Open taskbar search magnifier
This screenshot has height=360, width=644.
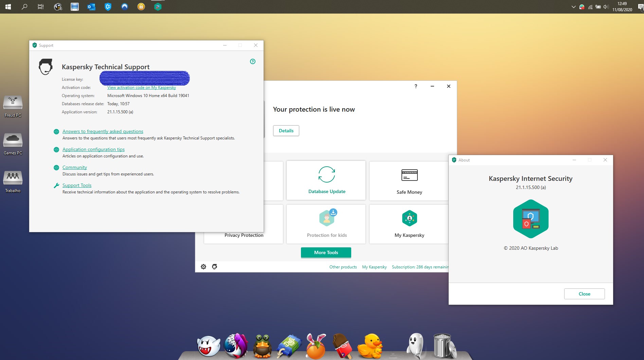click(24, 7)
